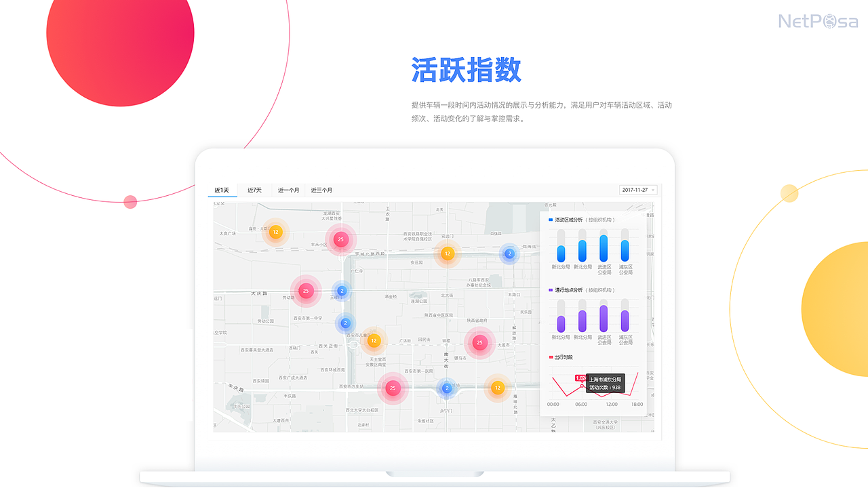
Task: Click blue legend square of 活动区域分析
Action: pyautogui.click(x=551, y=220)
